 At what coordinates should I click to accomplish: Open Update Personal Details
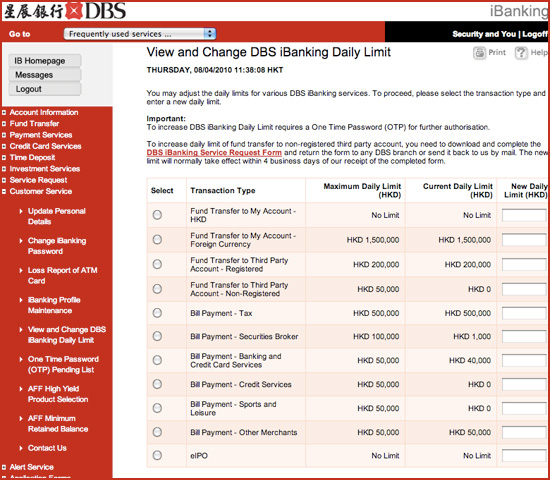coord(56,216)
